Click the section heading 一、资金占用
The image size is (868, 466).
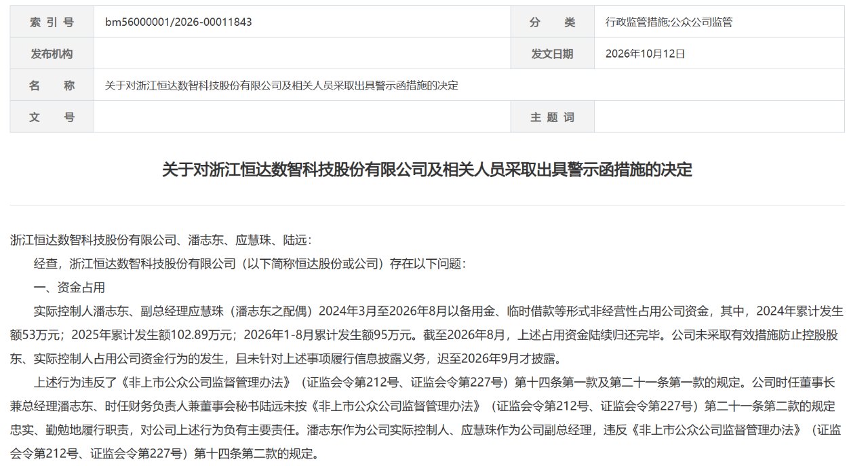coord(69,288)
